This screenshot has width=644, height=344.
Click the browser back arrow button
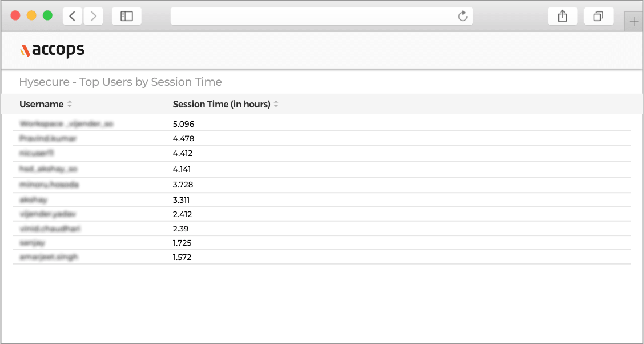click(72, 16)
